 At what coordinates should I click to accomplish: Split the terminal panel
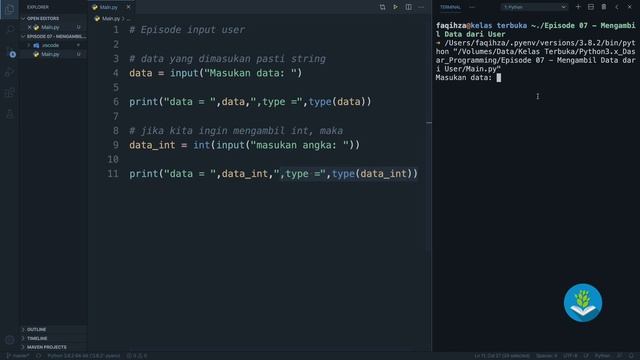[x=591, y=7]
